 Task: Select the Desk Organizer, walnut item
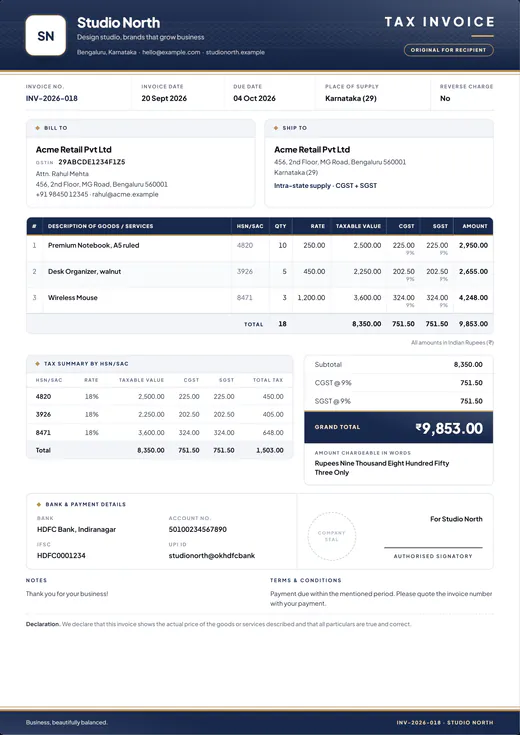pyautogui.click(x=84, y=271)
